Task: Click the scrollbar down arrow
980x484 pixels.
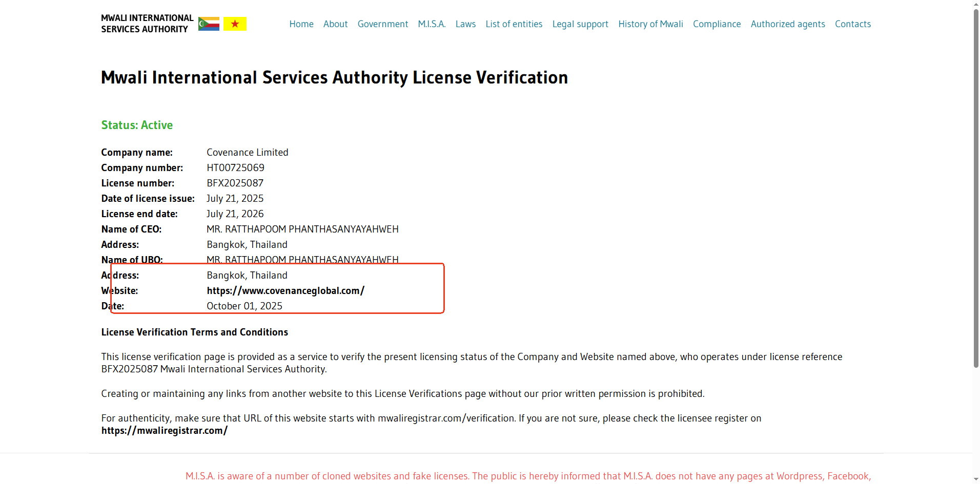Action: point(976,479)
